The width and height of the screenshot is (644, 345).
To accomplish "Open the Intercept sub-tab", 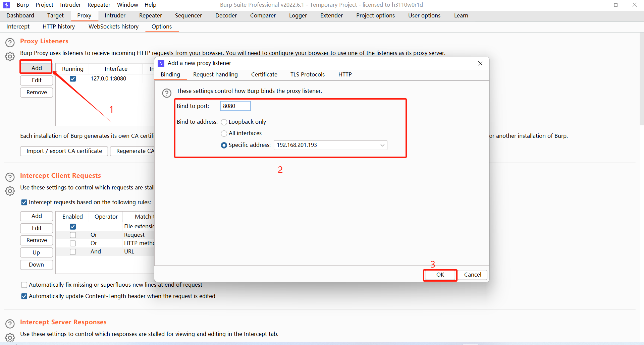I will point(18,26).
